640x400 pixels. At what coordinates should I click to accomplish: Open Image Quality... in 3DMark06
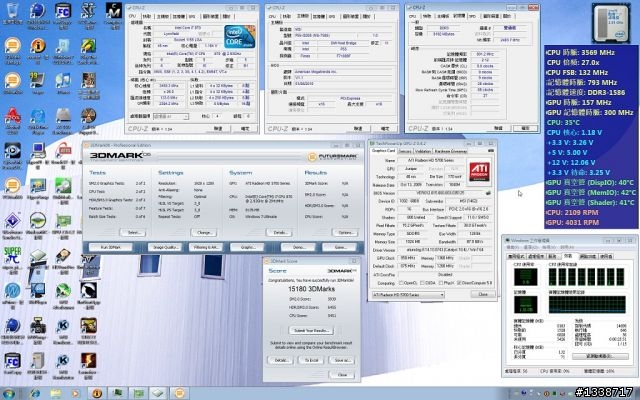(x=164, y=247)
